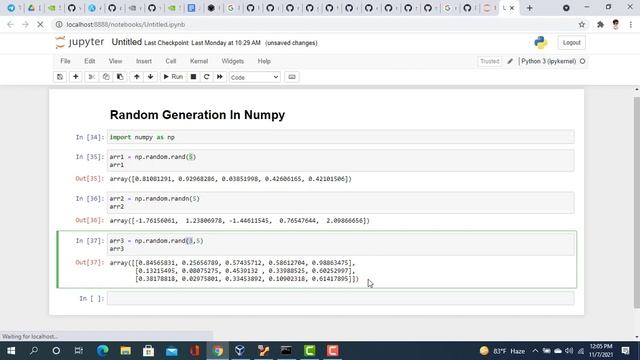This screenshot has height=360, width=640.
Task: Open a new browser tab
Action: pyautogui.click(x=529, y=8)
